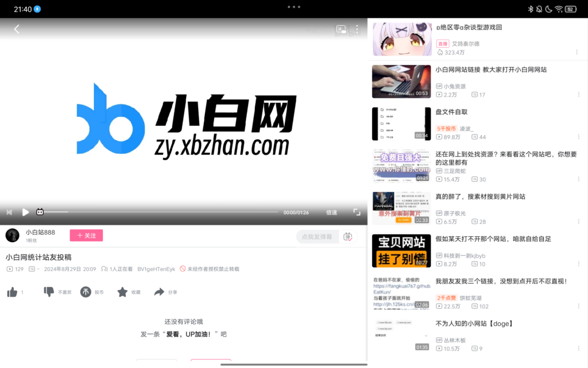Open the 倍速 playback speed selector
Screen dimensions: 588x368
[331, 212]
